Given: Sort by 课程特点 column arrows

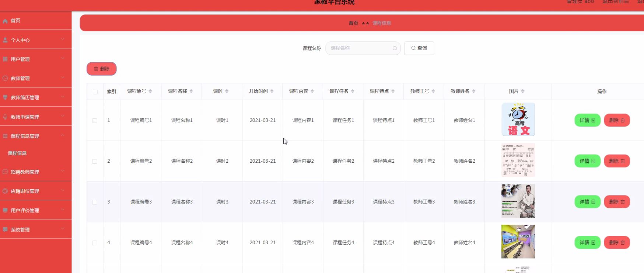Looking at the screenshot, I should point(393,91).
